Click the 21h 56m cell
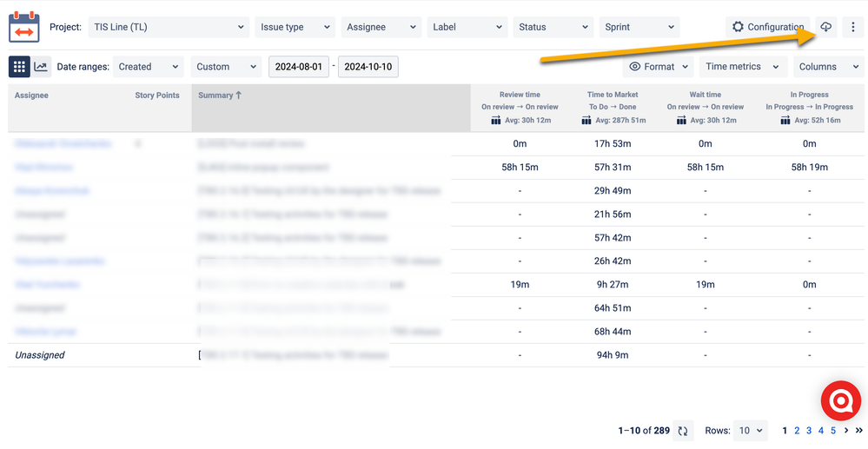The width and height of the screenshot is (868, 449). 613,215
